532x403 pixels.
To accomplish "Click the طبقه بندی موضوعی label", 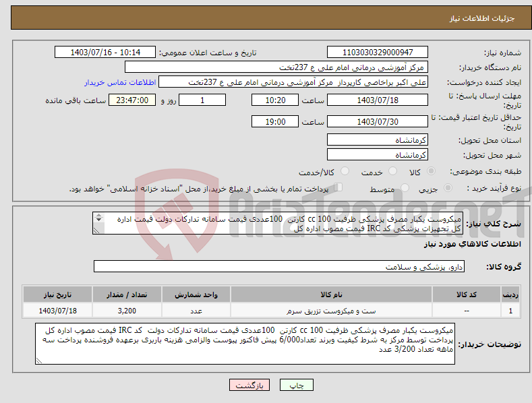I will (x=485, y=171).
